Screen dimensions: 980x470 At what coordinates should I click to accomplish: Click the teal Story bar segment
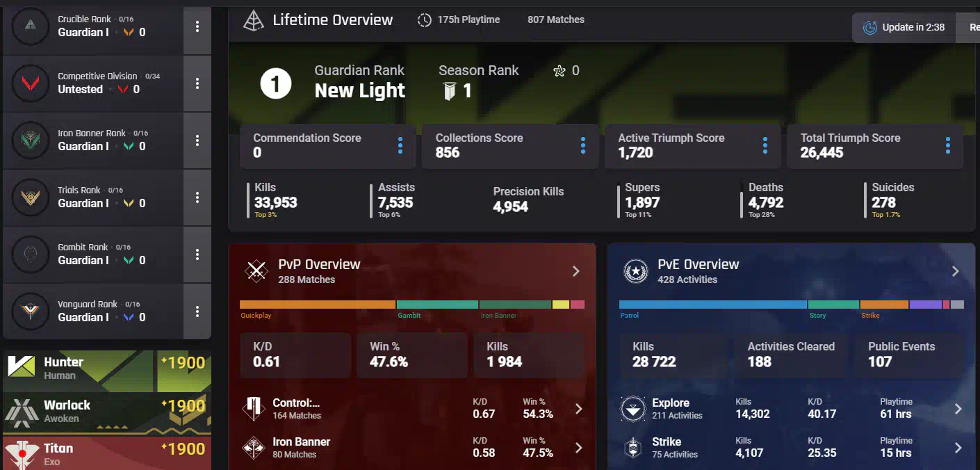834,305
